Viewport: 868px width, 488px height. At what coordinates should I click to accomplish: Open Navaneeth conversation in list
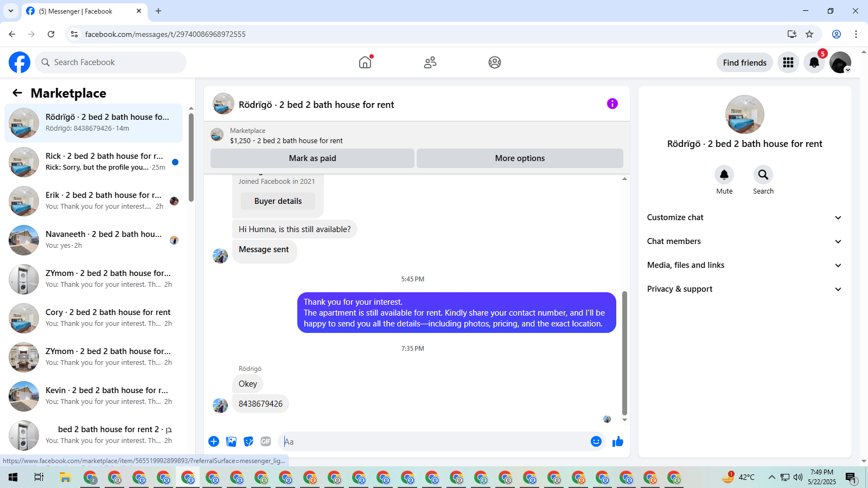click(93, 240)
